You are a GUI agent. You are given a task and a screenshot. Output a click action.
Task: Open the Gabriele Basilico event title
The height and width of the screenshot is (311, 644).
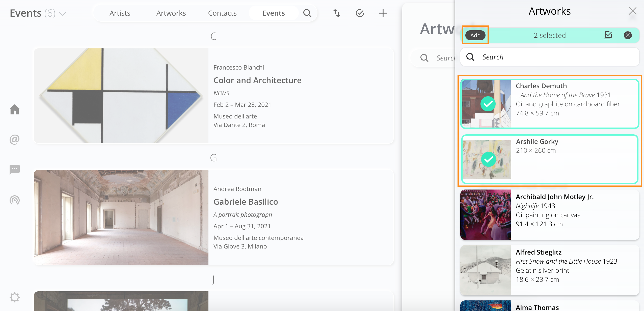246,202
